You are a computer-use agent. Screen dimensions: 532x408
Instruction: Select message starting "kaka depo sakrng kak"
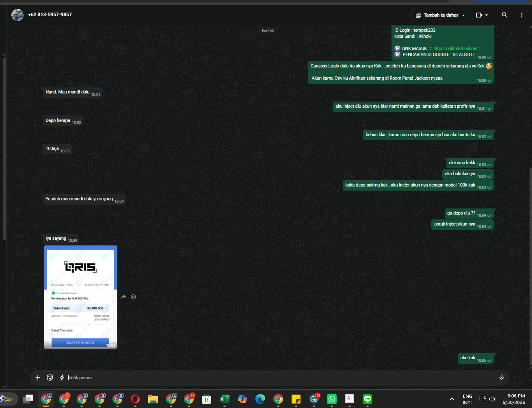418,185
